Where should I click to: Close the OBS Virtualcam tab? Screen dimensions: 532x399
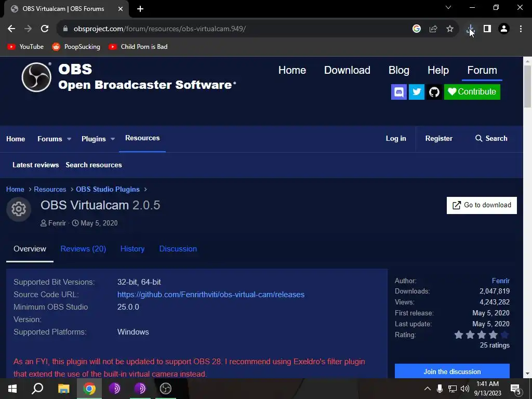pyautogui.click(x=121, y=9)
